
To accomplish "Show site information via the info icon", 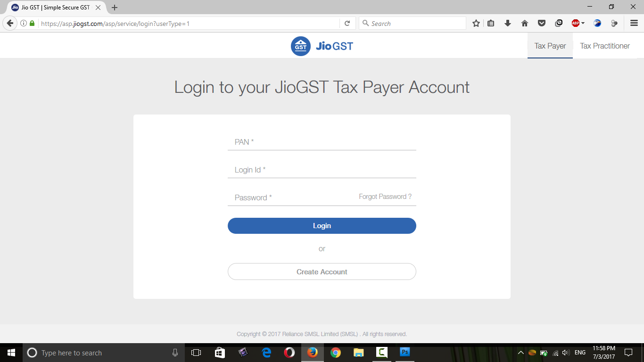I will (24, 23).
